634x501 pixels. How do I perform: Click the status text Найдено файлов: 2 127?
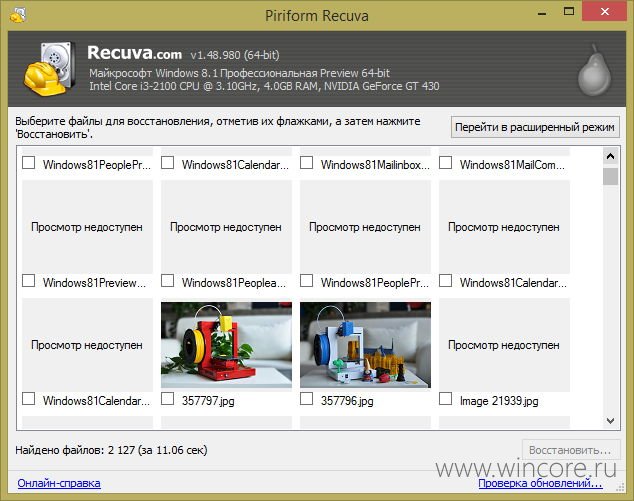click(111, 450)
